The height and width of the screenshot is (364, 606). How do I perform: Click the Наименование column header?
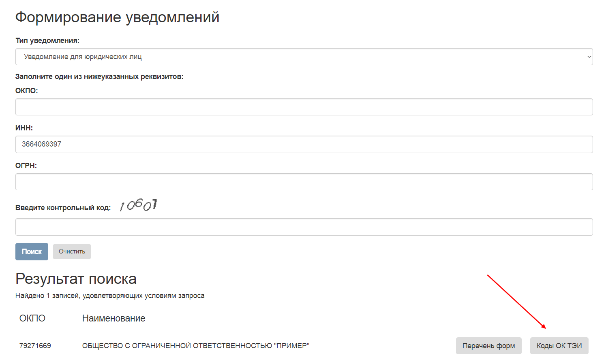pos(113,318)
